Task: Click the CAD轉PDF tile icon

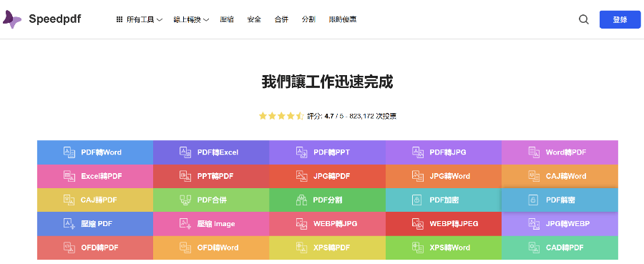Action: coord(534,248)
